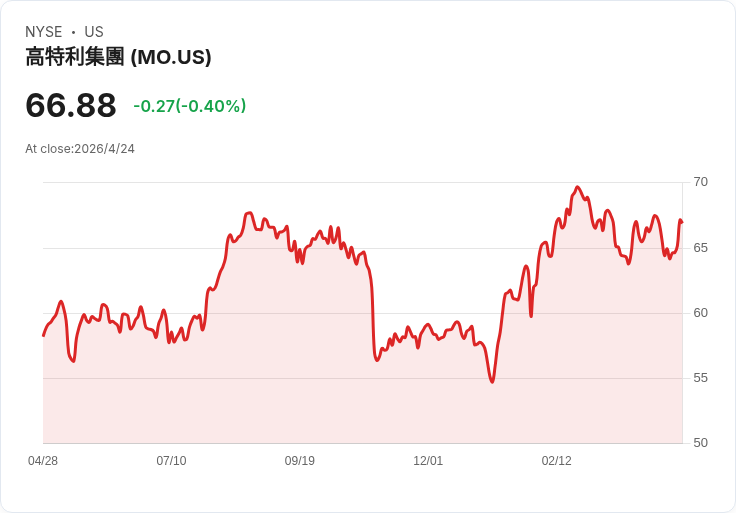Image resolution: width=736 pixels, height=513 pixels.
Task: Click the 65 price axis label
Action: [x=701, y=247]
